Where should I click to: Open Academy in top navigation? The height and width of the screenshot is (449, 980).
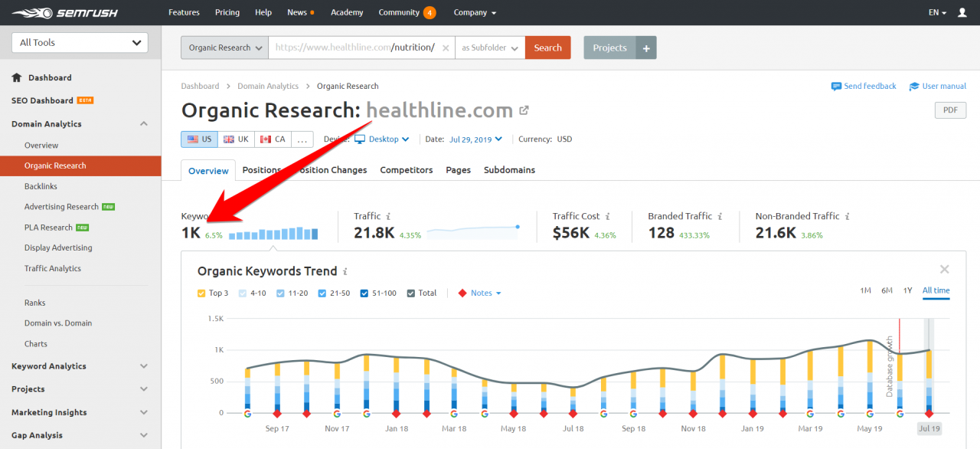(x=347, y=12)
